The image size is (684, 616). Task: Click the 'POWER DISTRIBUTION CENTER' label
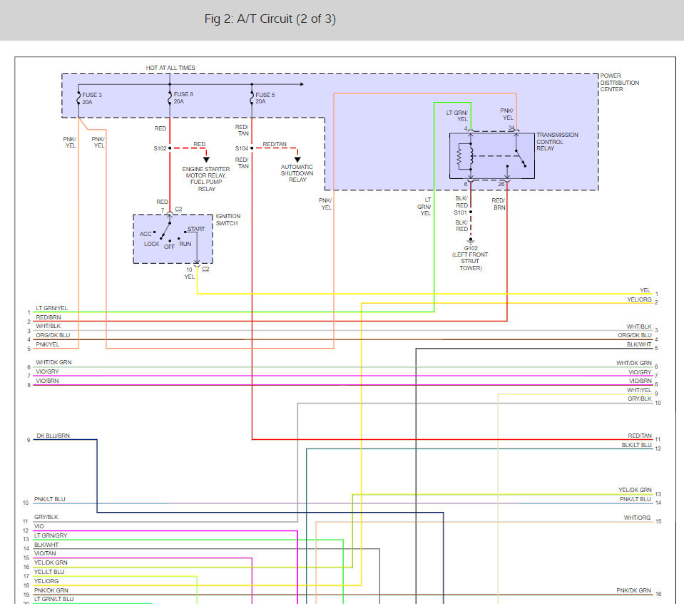coord(619,83)
